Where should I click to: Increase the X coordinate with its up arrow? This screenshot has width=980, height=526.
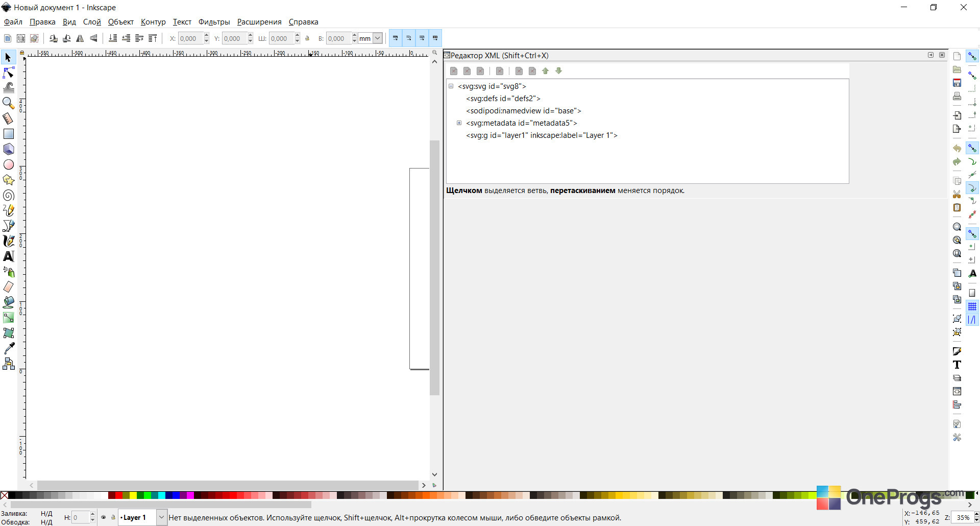tap(206, 36)
